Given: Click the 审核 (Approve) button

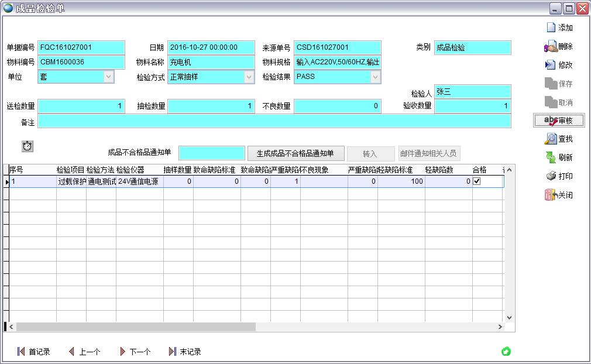Looking at the screenshot, I should [559, 121].
